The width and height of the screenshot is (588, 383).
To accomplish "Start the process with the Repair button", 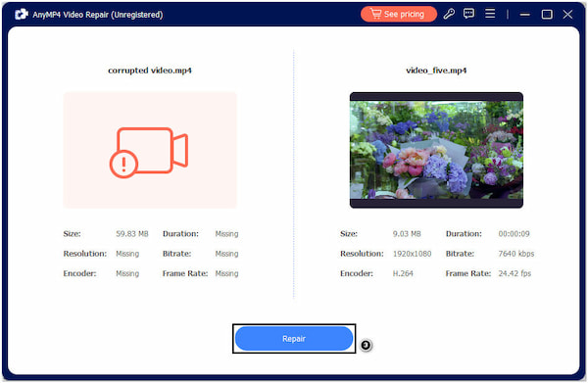I will (x=294, y=338).
